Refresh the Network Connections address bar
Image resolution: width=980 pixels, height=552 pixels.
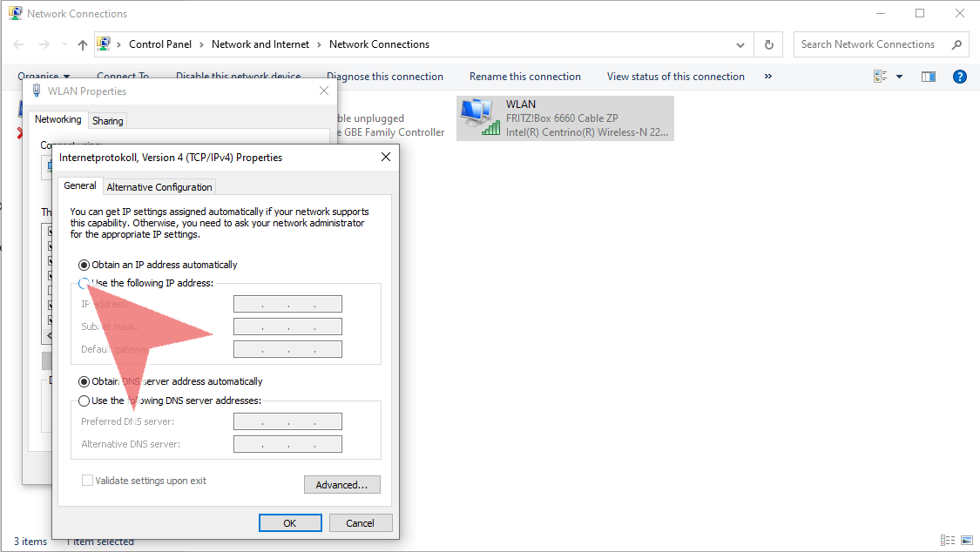point(768,44)
